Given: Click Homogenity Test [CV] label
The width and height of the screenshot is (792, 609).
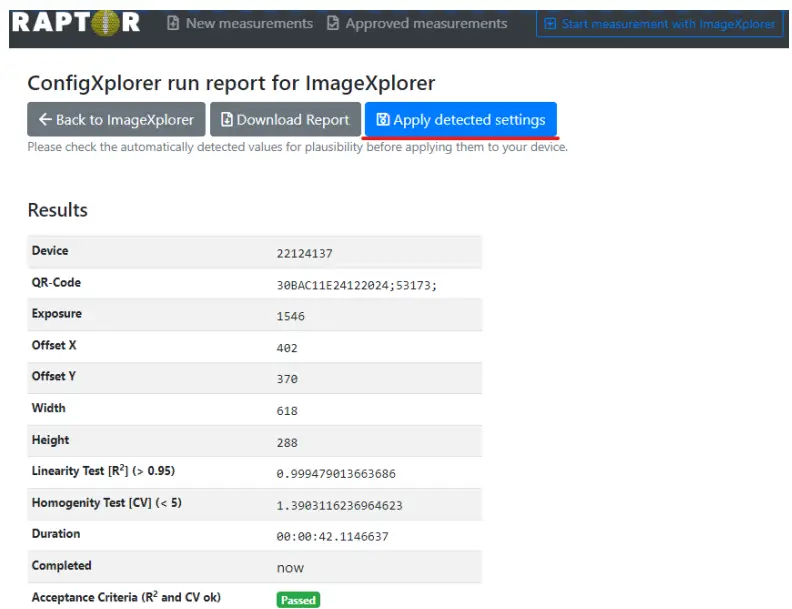Looking at the screenshot, I should tap(107, 502).
